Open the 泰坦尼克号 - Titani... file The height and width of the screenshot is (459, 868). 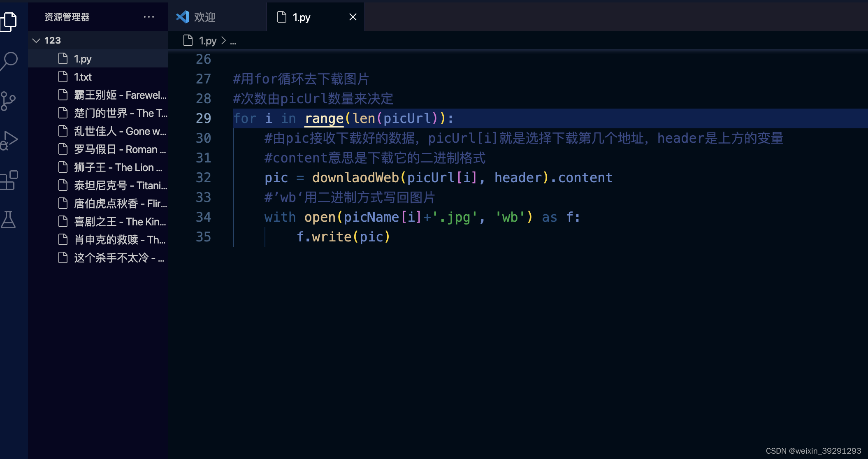98,185
